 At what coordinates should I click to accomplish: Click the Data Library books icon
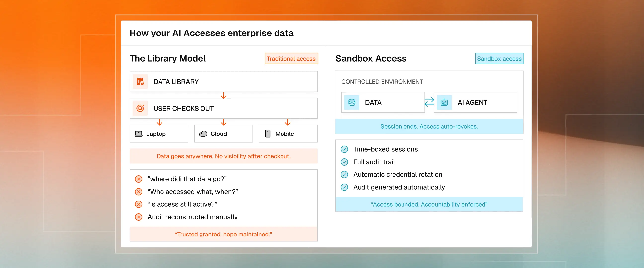tap(140, 82)
